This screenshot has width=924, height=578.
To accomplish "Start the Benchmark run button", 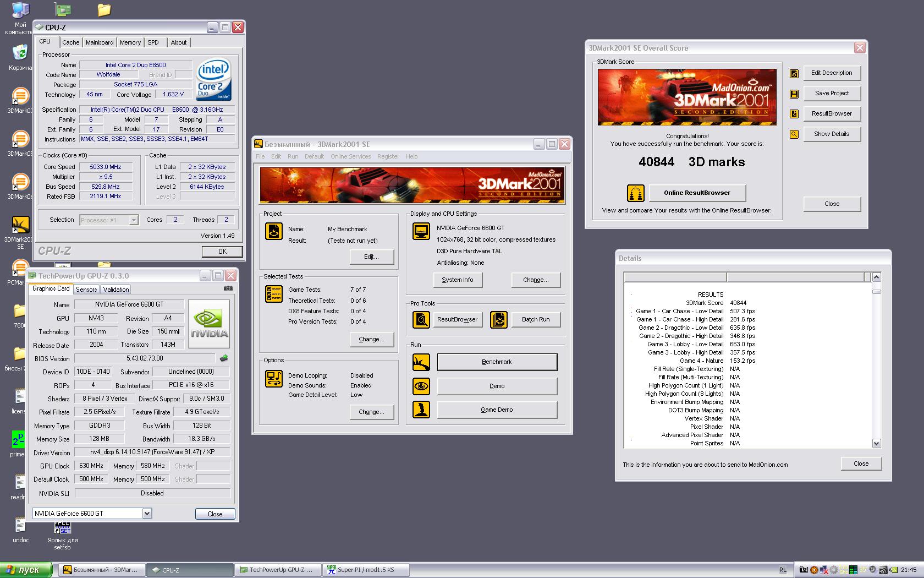I will pos(497,362).
